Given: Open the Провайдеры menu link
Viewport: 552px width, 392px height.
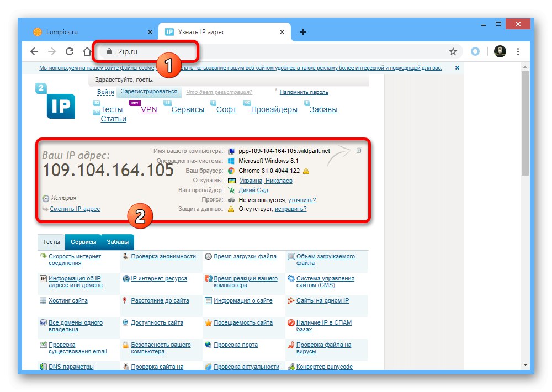Looking at the screenshot, I should click(x=274, y=109).
